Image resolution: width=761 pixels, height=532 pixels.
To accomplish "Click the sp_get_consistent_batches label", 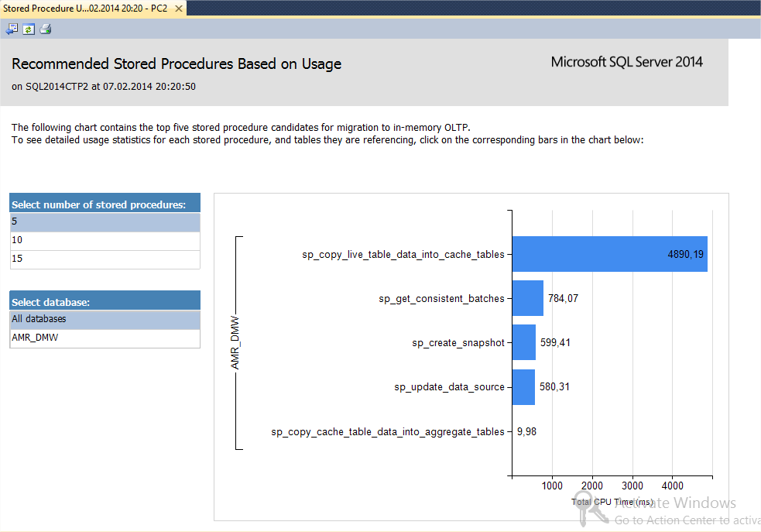I will point(441,298).
